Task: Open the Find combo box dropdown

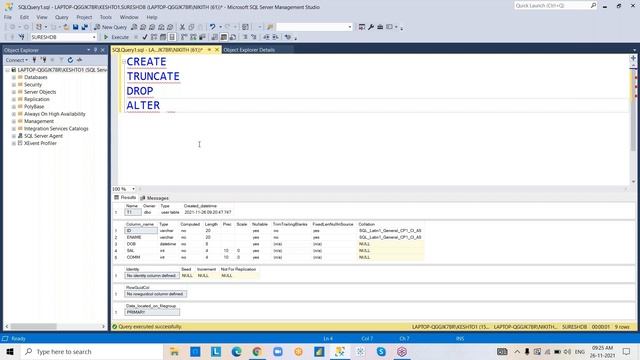Action: tap(350, 27)
